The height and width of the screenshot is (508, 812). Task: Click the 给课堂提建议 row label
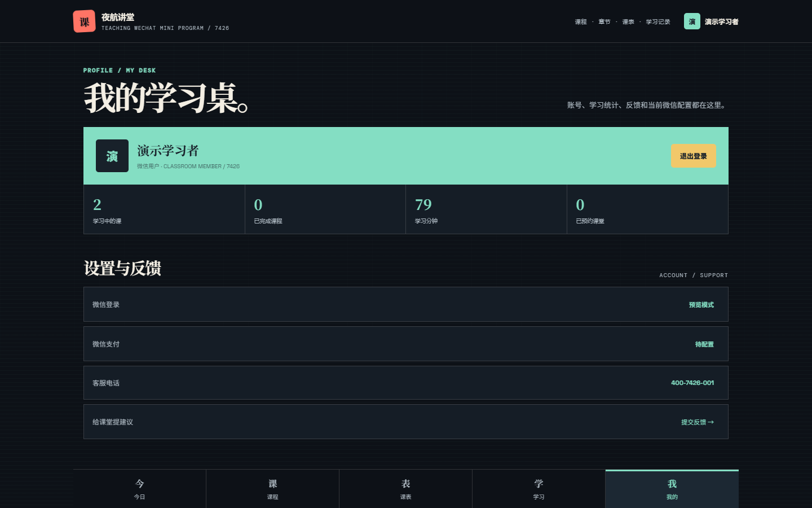tap(113, 422)
